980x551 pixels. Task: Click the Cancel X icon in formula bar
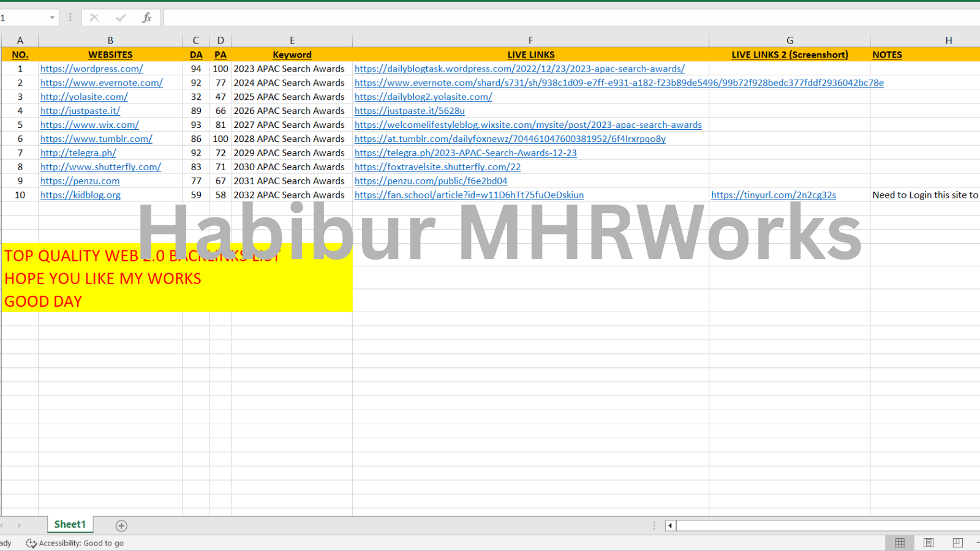94,18
